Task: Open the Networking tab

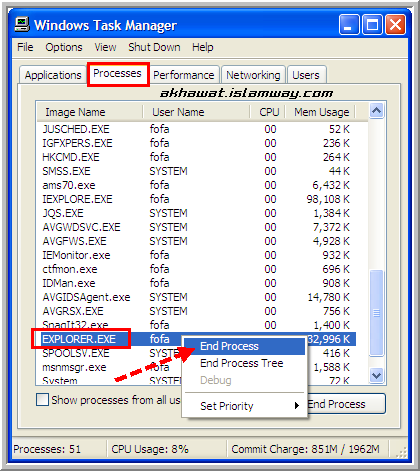Action: point(253,75)
